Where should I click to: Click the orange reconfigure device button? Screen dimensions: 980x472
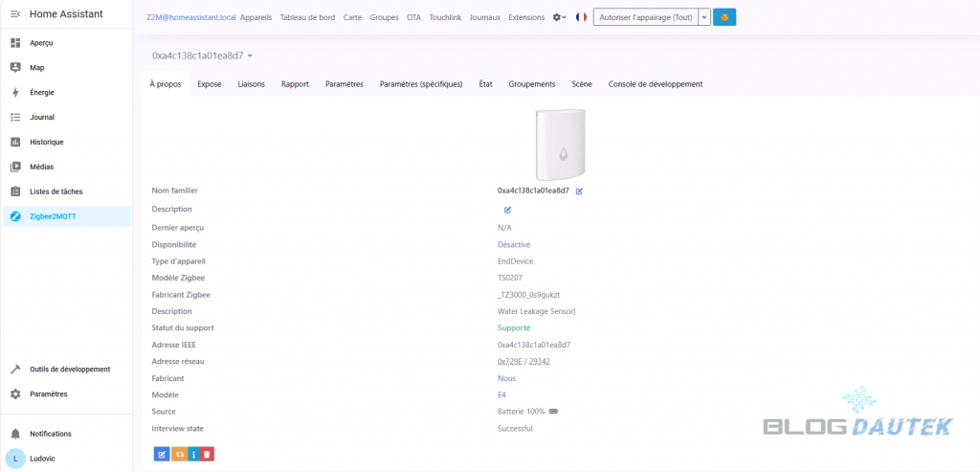(177, 454)
